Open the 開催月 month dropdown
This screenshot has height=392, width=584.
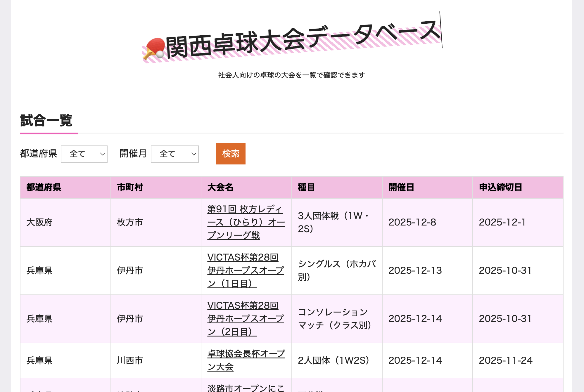pos(174,154)
